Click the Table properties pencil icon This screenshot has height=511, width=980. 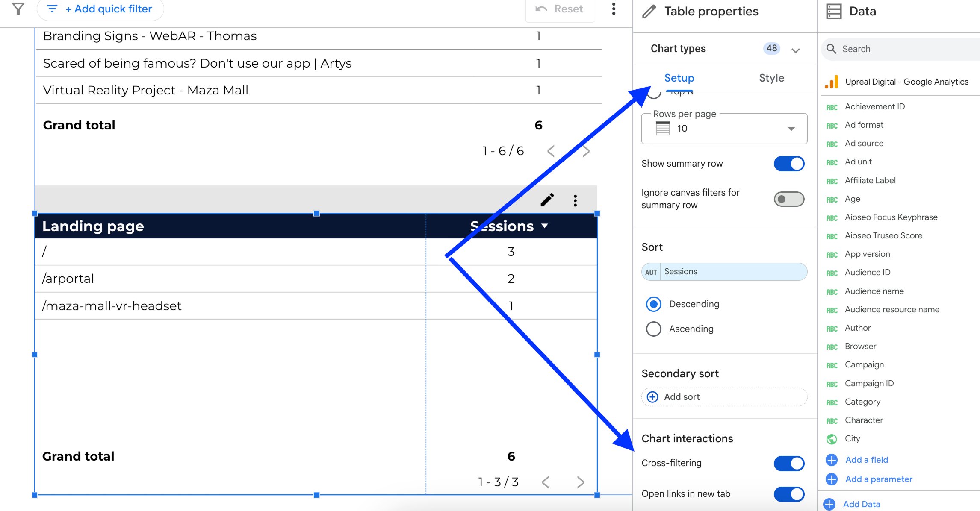(649, 12)
